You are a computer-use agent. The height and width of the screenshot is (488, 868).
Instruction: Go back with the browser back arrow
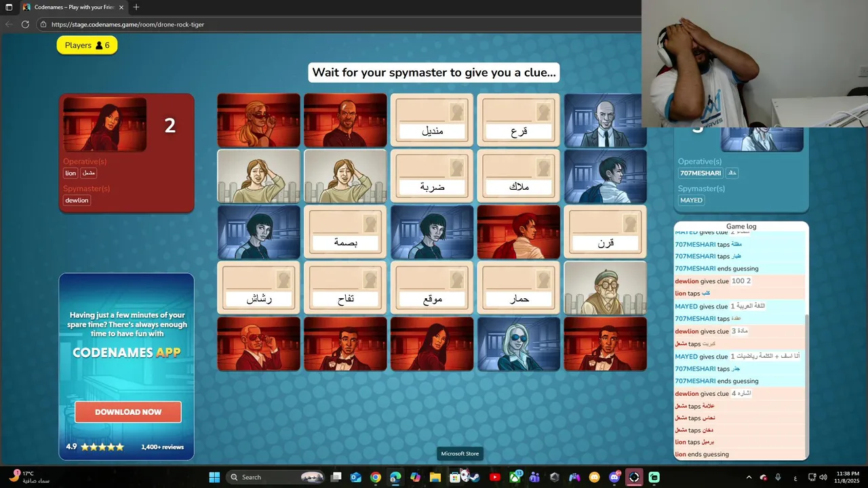pos(9,24)
